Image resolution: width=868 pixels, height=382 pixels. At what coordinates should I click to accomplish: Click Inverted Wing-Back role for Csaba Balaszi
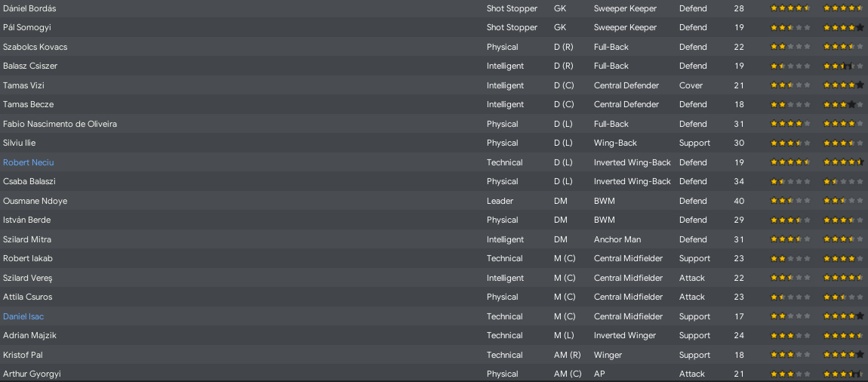633,181
